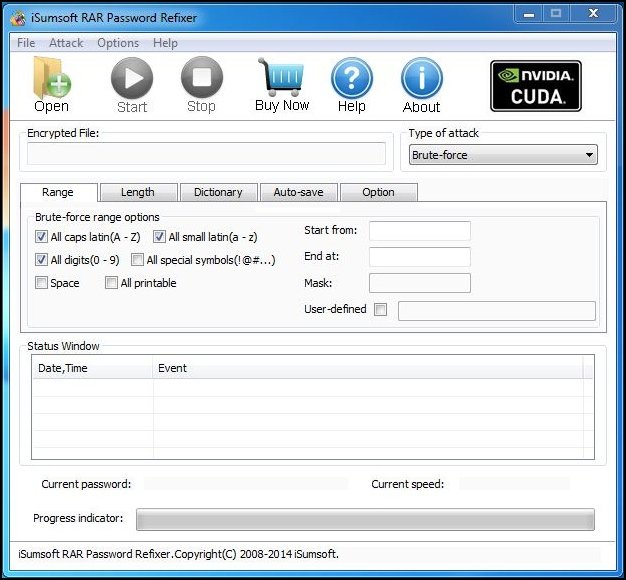Image resolution: width=626 pixels, height=580 pixels.
Task: Switch to the Dictionary tab
Action: 218,192
